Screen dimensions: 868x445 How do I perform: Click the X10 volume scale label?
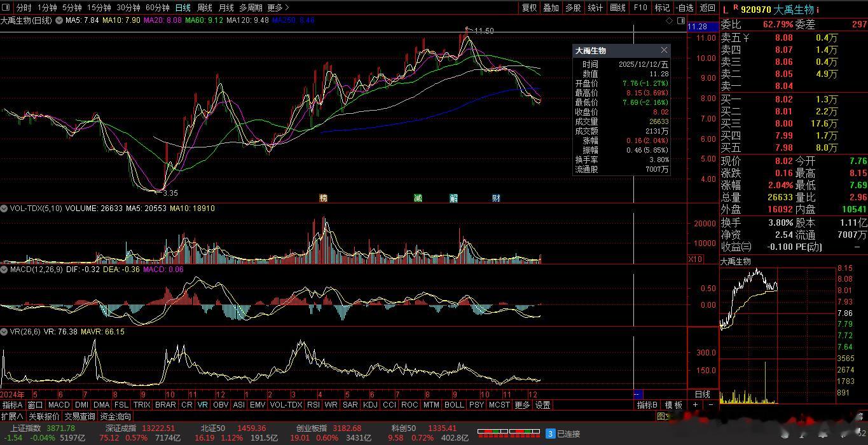point(695,259)
